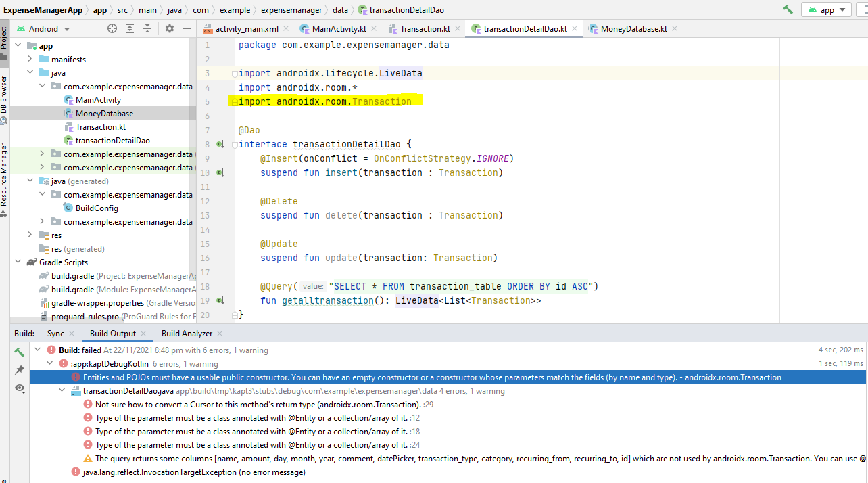Toggle eye view filter in Build panel
868x483 pixels.
19,388
